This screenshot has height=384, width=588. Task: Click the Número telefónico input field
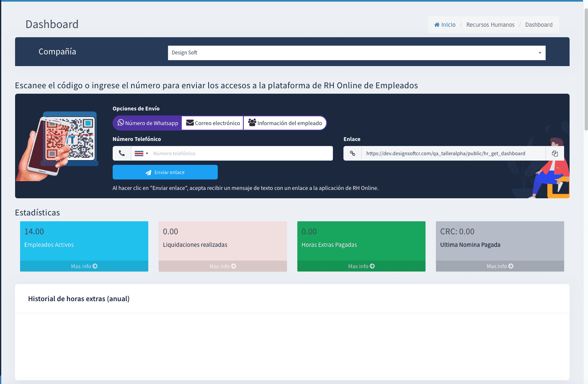(241, 154)
